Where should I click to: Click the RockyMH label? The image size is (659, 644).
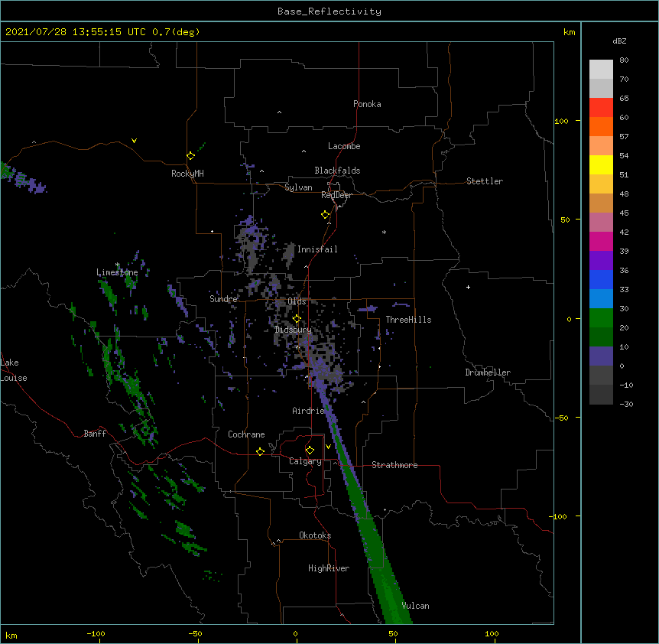(187, 174)
